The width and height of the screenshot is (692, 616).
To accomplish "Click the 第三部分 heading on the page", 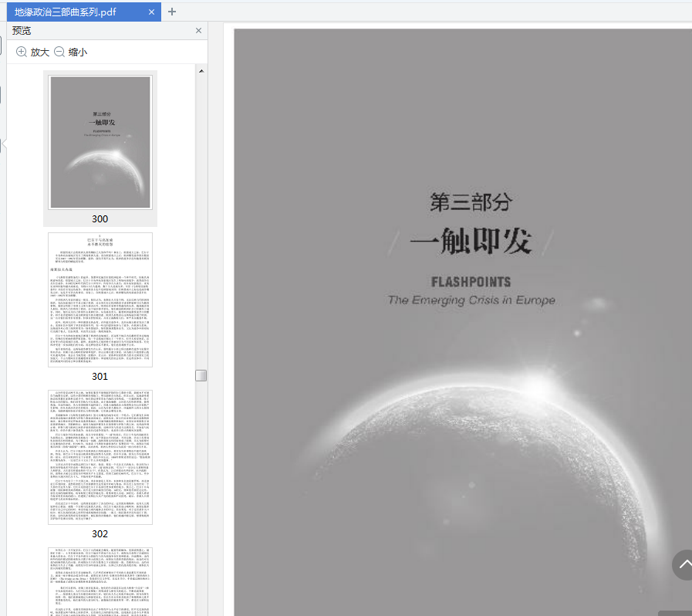I will click(471, 202).
